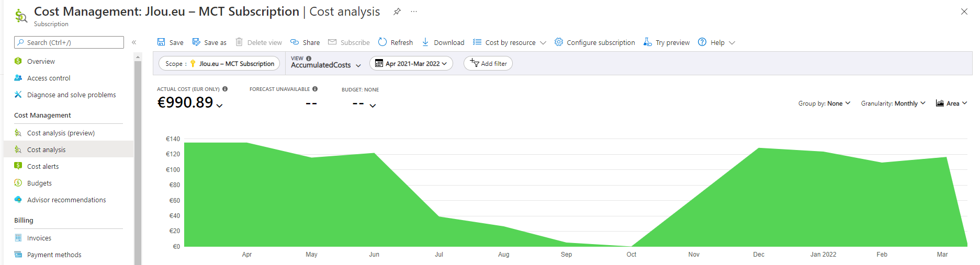Open the Apr 2021-Mar 2022 date picker
Viewport: 980px width, 265px height.
(x=411, y=63)
